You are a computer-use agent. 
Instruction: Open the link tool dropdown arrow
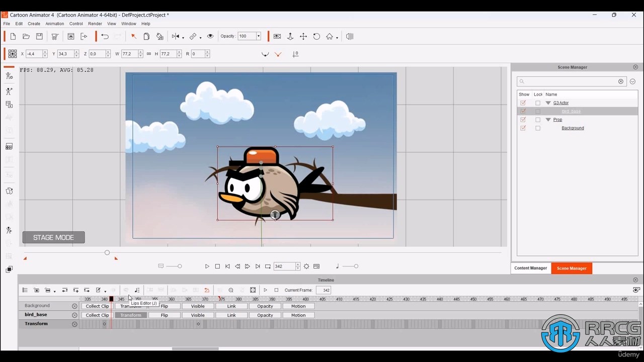[x=200, y=37]
